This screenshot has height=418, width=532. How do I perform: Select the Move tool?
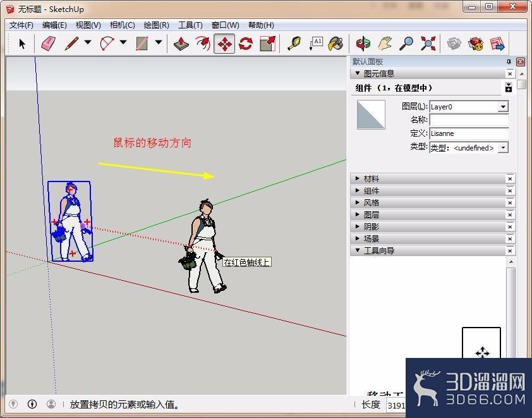tap(224, 44)
